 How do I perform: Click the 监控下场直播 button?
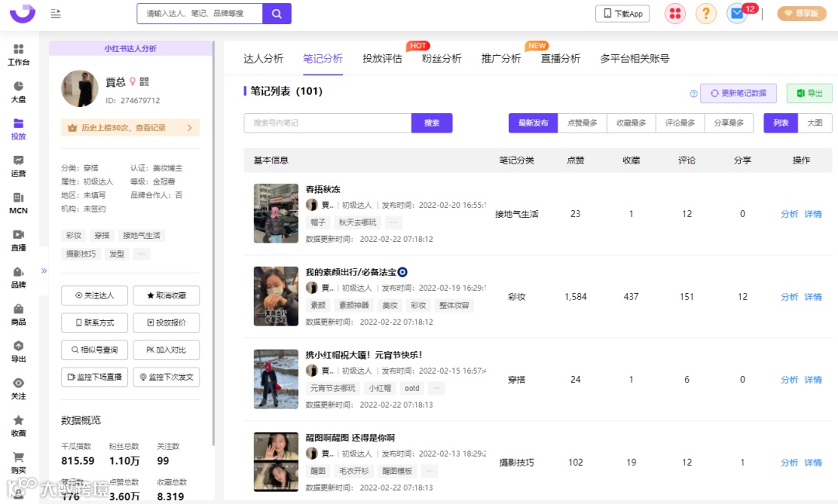click(x=95, y=377)
